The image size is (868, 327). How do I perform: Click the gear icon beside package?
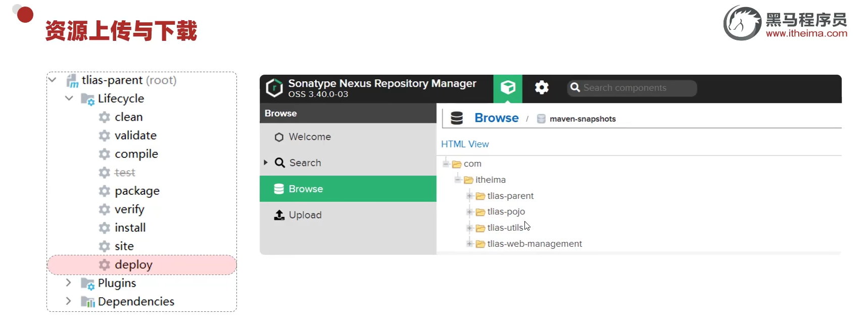[x=105, y=191]
